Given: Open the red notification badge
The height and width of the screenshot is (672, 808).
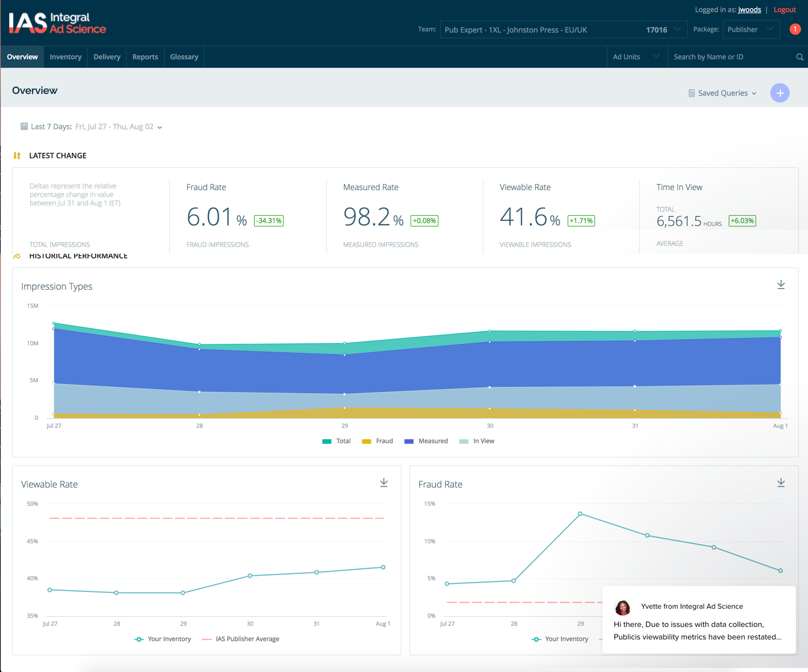Looking at the screenshot, I should click(x=795, y=29).
